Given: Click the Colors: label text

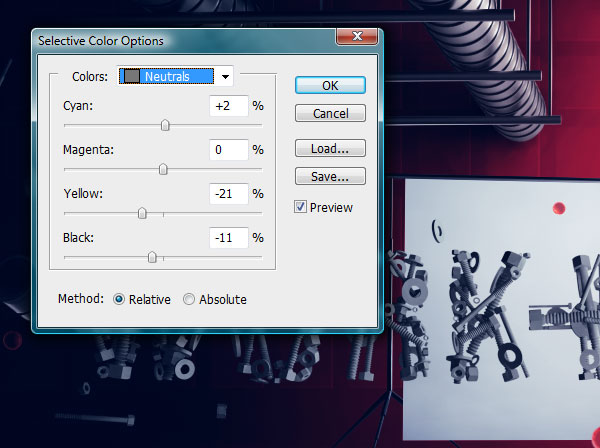Looking at the screenshot, I should [90, 77].
